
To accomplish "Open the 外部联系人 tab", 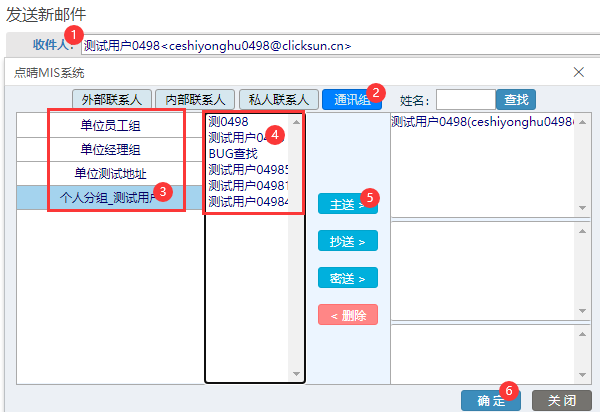I will 112,100.
